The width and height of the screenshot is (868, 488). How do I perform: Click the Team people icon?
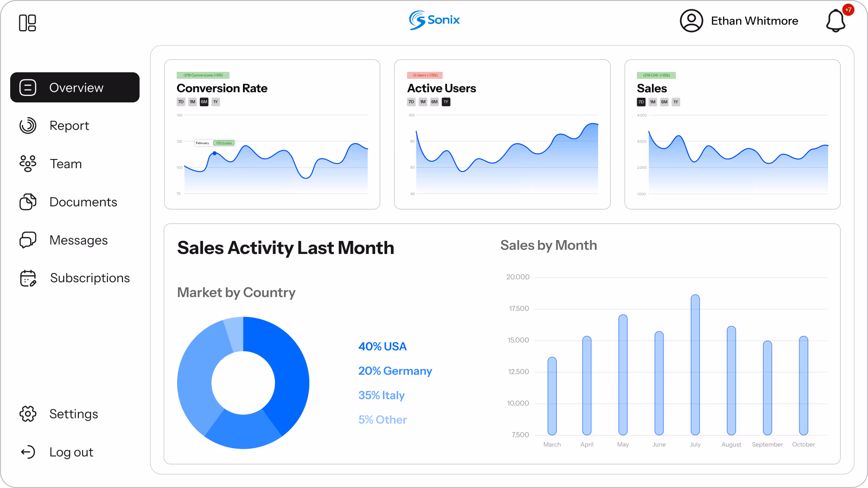(28, 164)
